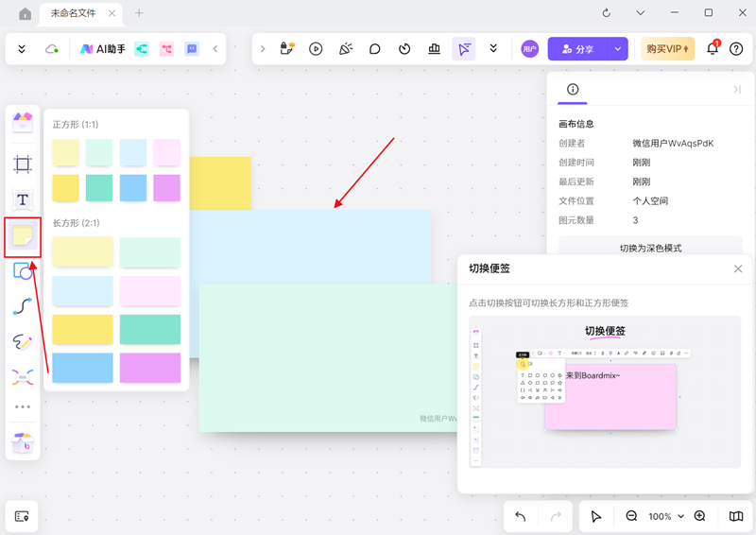The width and height of the screenshot is (756, 535).
Task: Expand the main menu double-chevron
Action: (x=22, y=49)
